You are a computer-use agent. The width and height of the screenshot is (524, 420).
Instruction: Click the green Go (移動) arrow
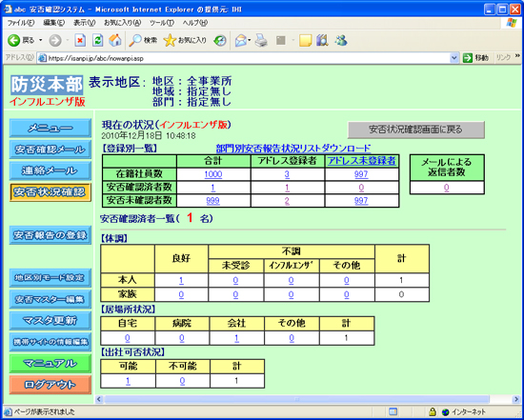coord(468,58)
